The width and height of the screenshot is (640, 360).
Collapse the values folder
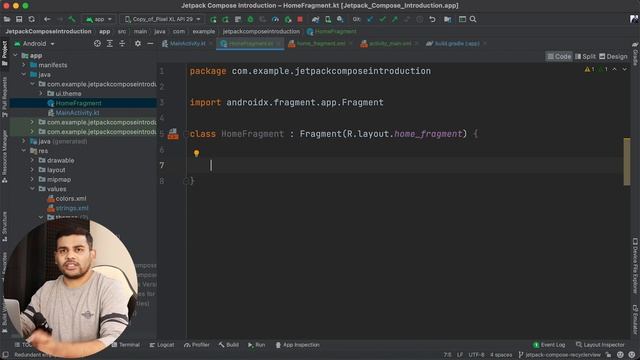click(x=32, y=189)
